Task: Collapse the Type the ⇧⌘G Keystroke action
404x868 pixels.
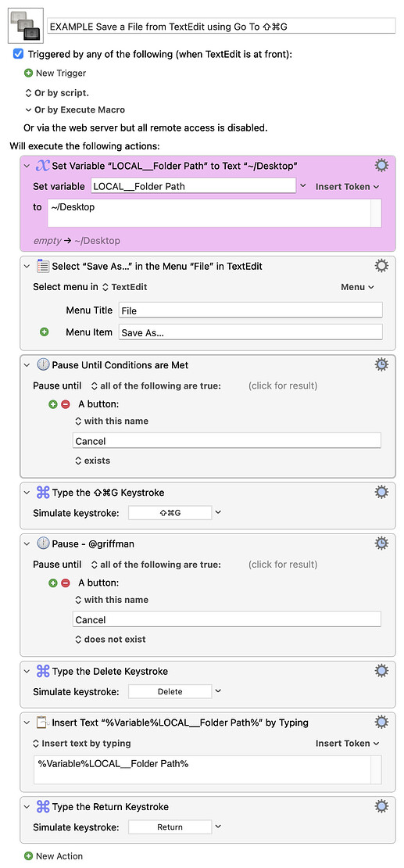Action: point(27,493)
